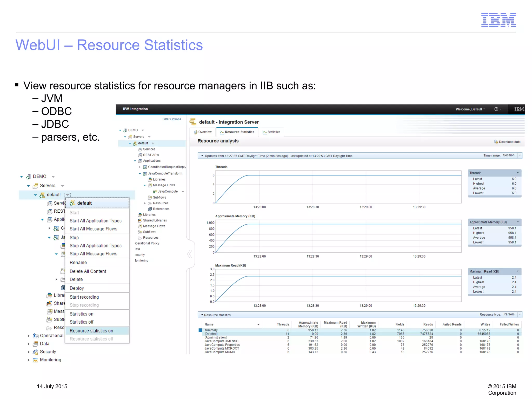
Task: Choose 'Resource statistics on' in the context menu
Action: pyautogui.click(x=97, y=331)
